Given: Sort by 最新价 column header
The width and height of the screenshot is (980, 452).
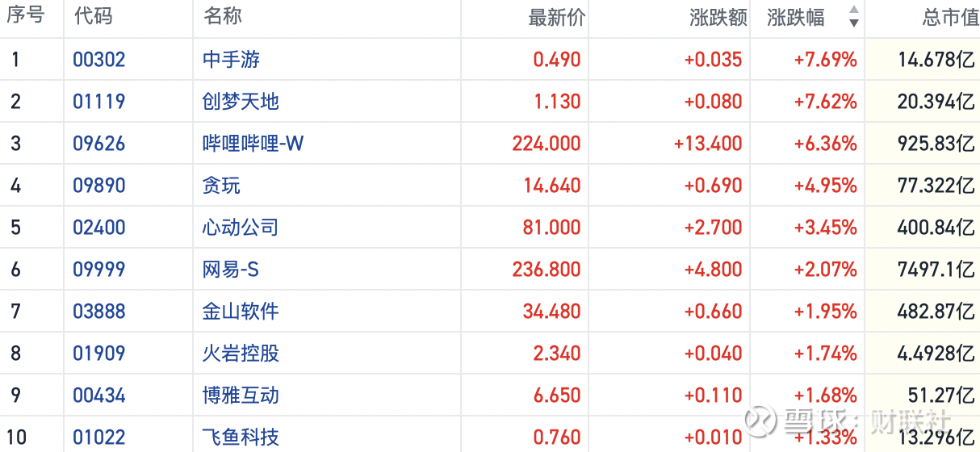Looking at the screenshot, I should point(556,17).
